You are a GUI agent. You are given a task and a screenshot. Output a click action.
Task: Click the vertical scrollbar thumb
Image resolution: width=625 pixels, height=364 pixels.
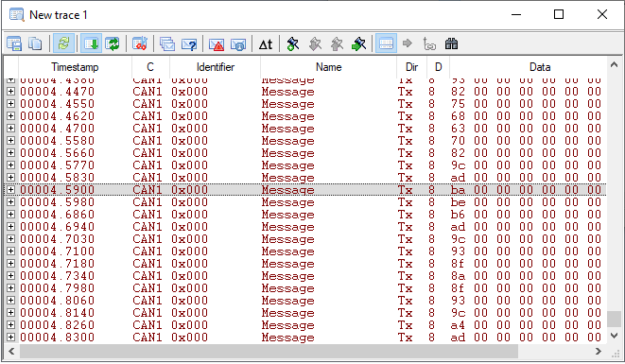(614, 319)
